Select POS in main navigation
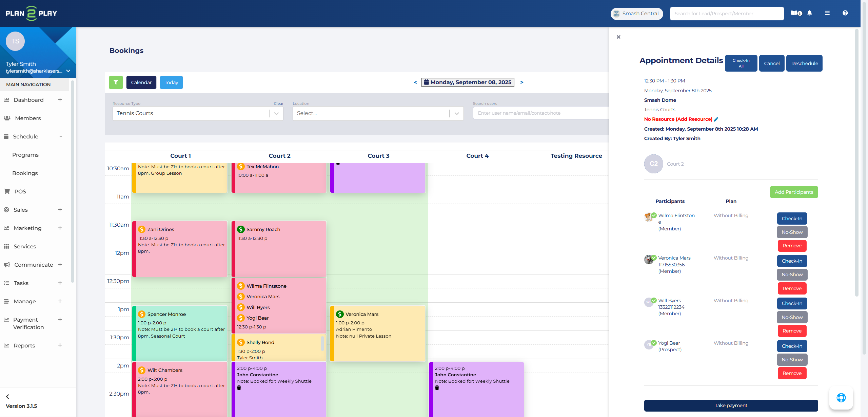Image resolution: width=868 pixels, height=417 pixels. 20,191
